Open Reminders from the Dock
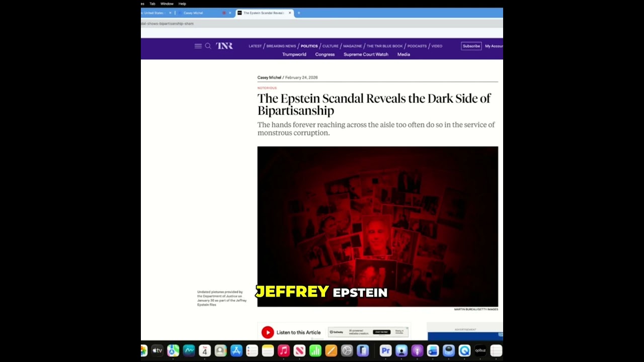The height and width of the screenshot is (362, 644). [x=252, y=350]
